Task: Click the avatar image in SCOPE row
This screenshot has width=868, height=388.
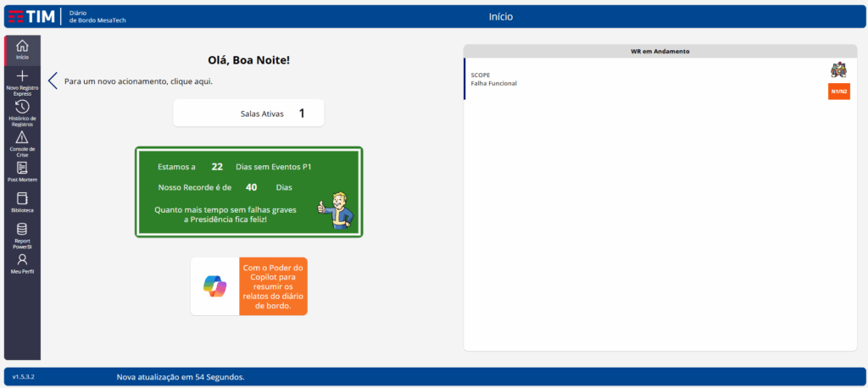Action: click(x=838, y=69)
